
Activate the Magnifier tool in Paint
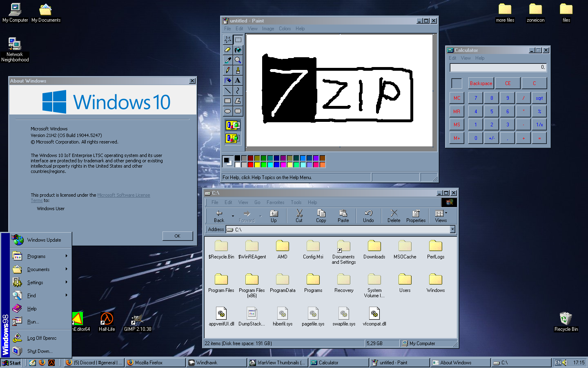click(238, 60)
